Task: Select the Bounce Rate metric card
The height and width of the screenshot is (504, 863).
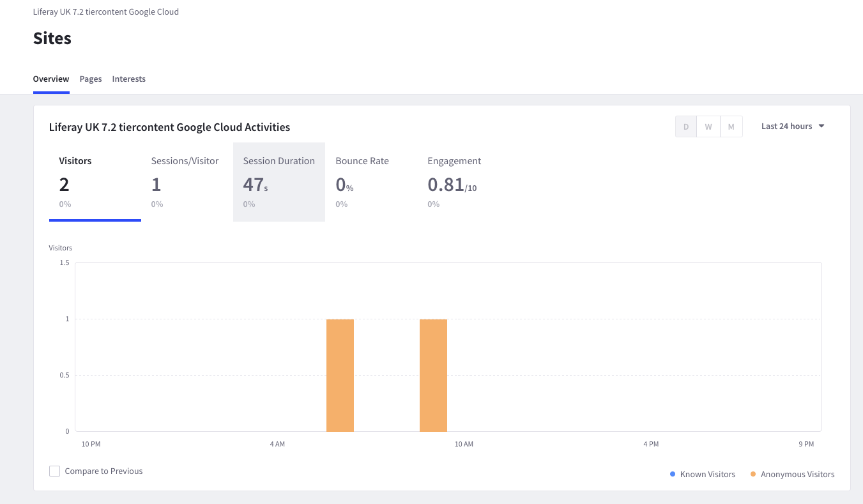Action: pos(371,182)
